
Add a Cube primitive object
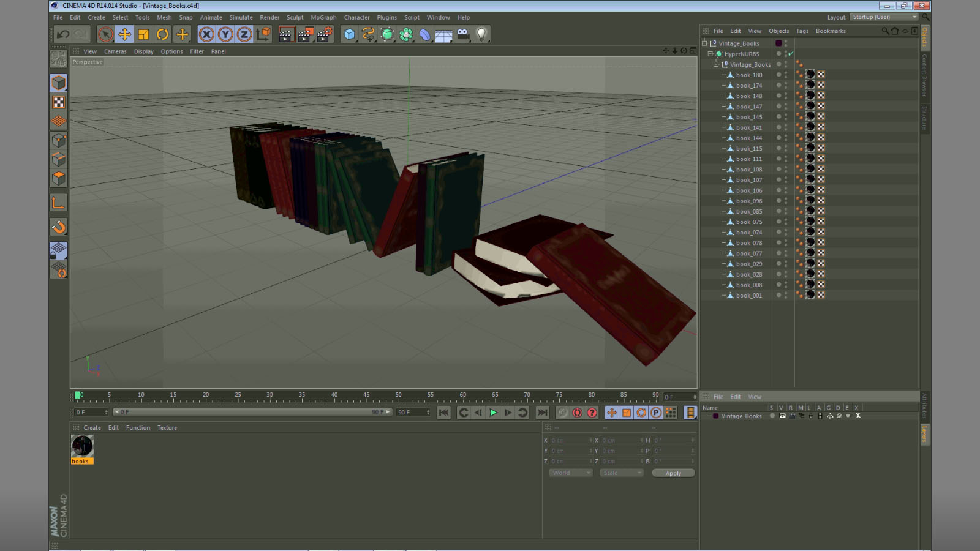click(x=349, y=34)
